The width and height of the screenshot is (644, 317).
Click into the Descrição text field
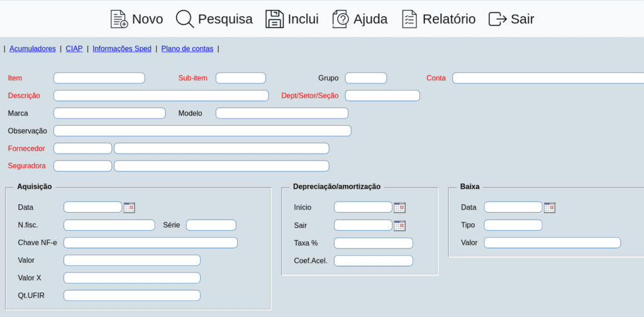click(x=161, y=96)
